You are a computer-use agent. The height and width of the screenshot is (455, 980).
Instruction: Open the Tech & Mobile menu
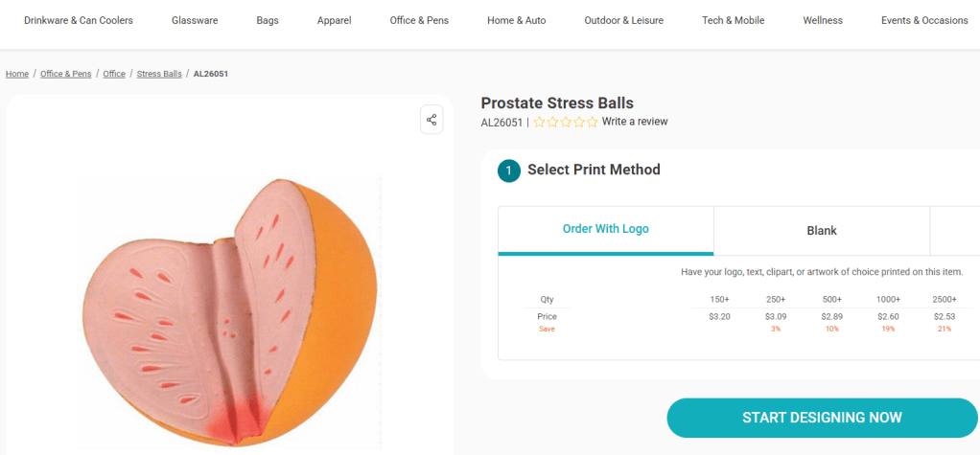pos(733,20)
